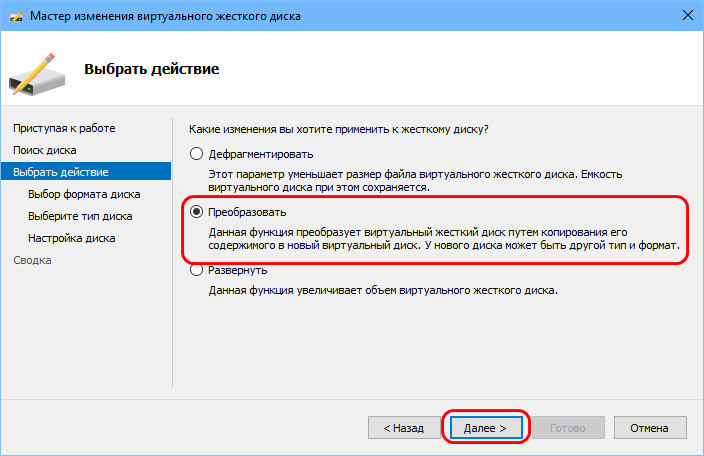Open the Выбор формата диска sub-step
The height and width of the screenshot is (456, 704).
(x=84, y=194)
